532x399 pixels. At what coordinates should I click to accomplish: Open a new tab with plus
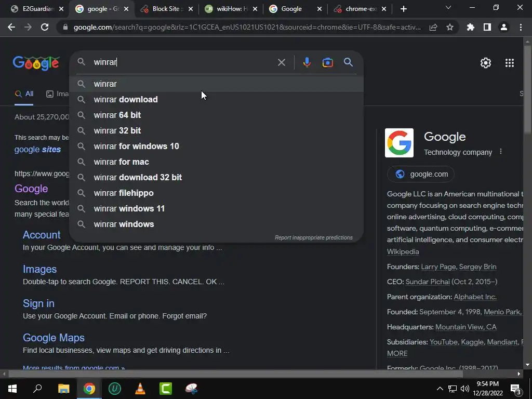[403, 9]
